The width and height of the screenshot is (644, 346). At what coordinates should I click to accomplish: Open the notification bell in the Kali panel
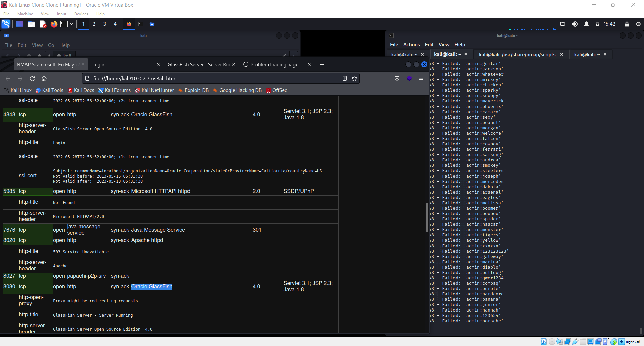point(586,24)
